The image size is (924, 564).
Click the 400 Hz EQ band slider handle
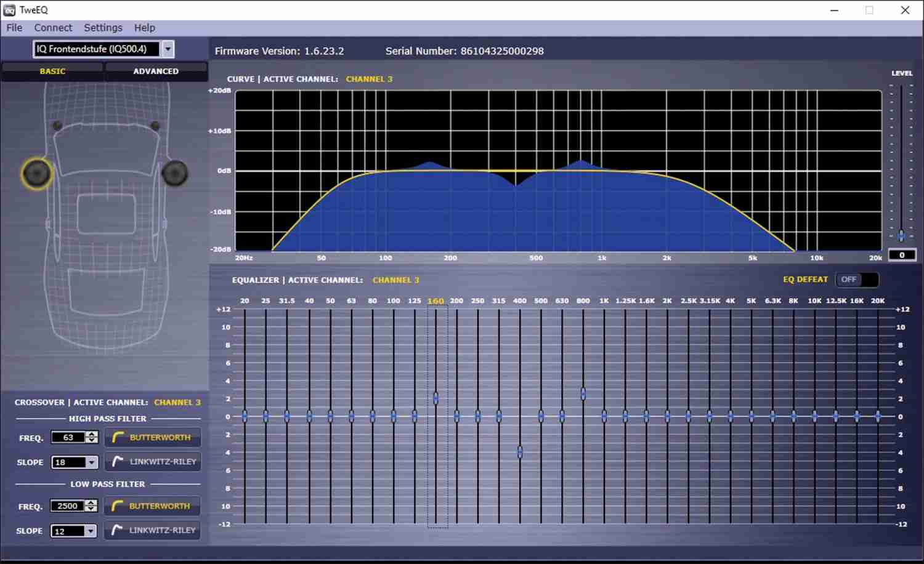[520, 452]
